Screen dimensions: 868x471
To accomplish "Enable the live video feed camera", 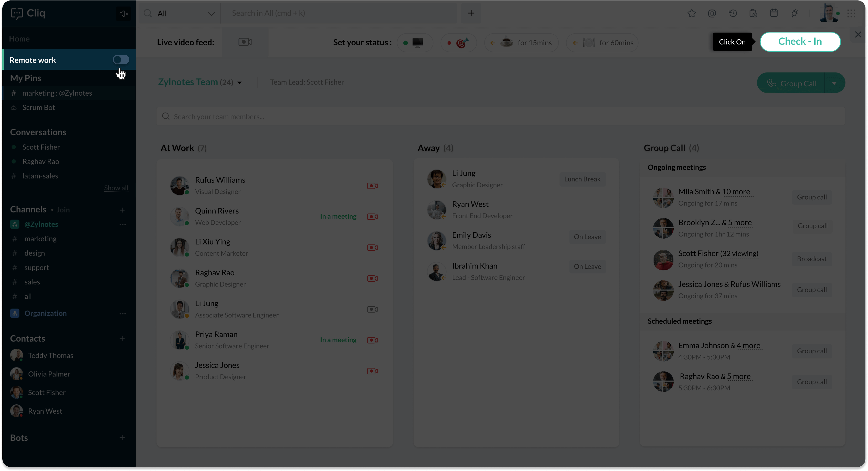I will 245,42.
